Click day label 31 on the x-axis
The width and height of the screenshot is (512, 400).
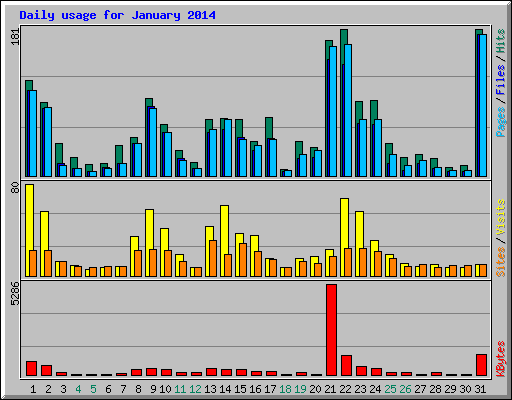(480, 389)
